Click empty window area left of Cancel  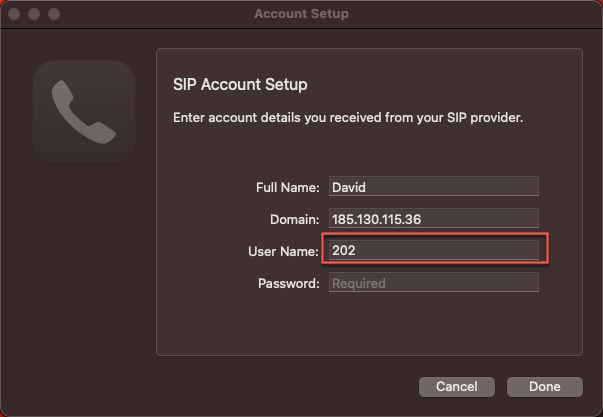250,386
